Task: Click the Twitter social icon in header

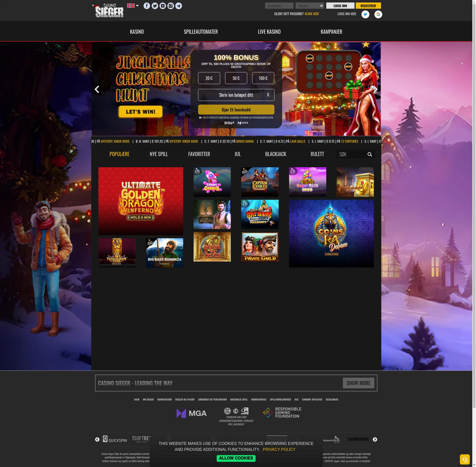Action: click(x=155, y=6)
